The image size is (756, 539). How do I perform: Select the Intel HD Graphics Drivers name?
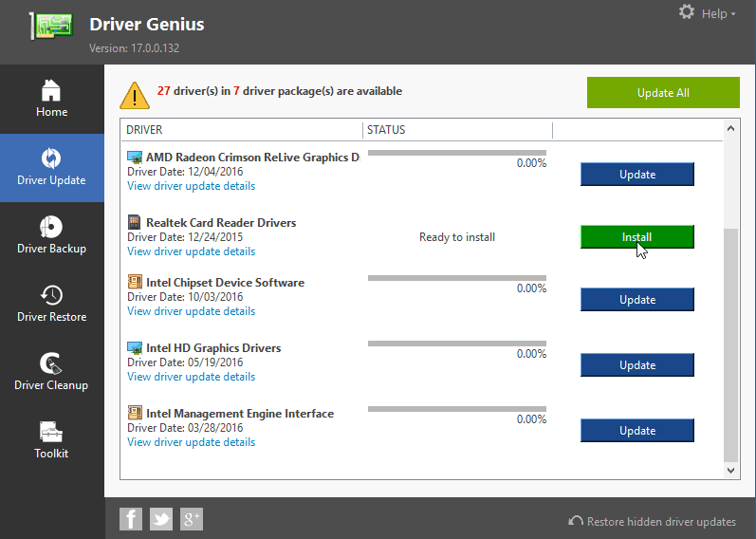213,348
